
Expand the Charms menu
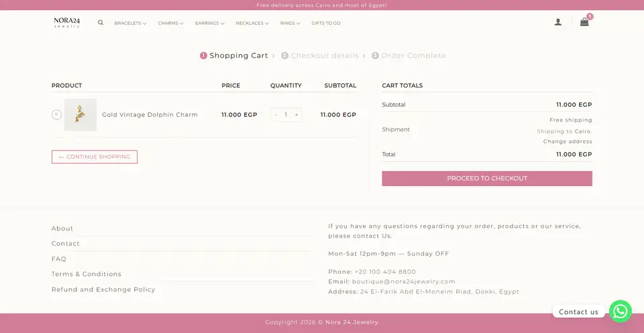170,23
